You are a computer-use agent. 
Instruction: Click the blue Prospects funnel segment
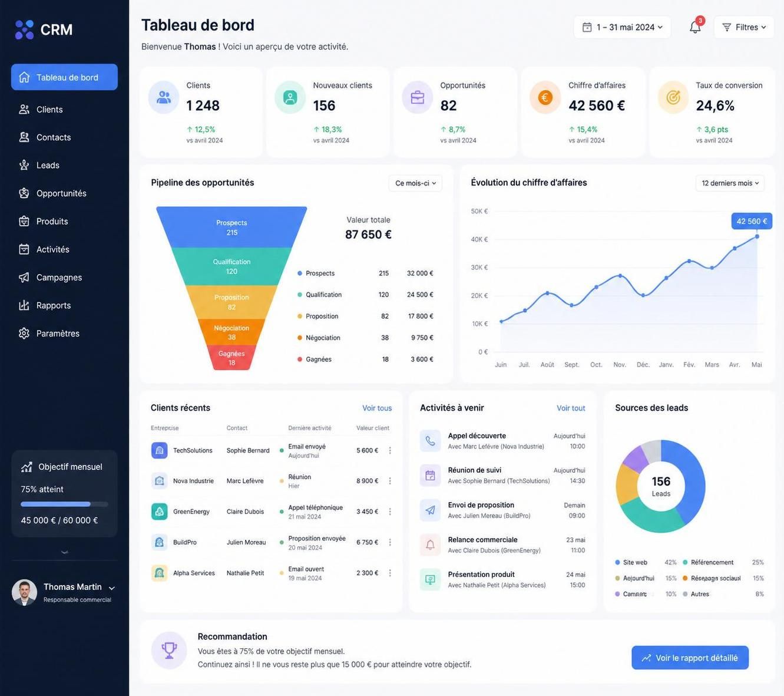(x=231, y=227)
